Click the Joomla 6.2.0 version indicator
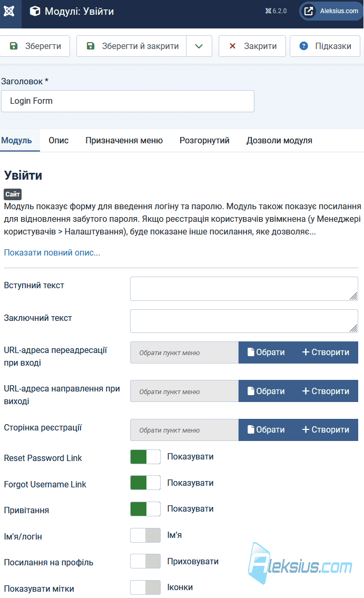Image resolution: width=364 pixels, height=598 pixels. (276, 11)
